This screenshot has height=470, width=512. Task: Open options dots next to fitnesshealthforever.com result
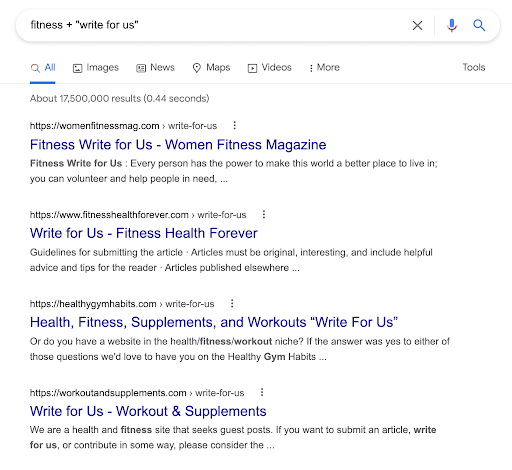pos(264,214)
